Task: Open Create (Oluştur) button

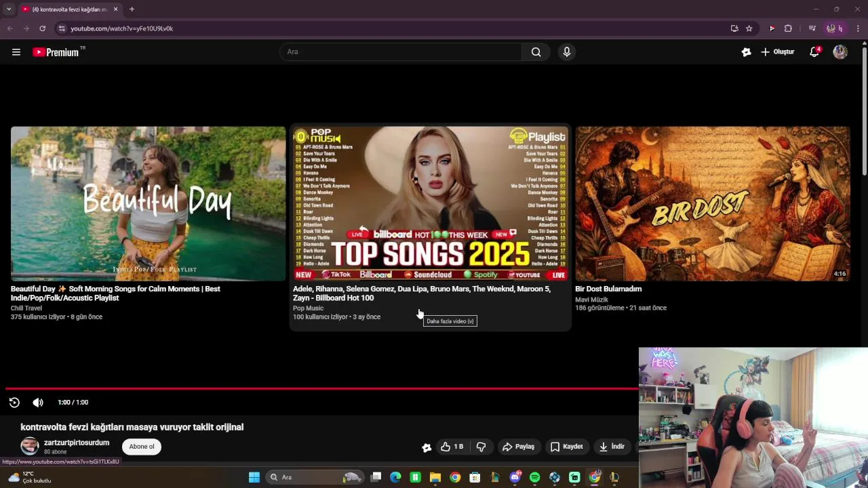Action: click(778, 52)
